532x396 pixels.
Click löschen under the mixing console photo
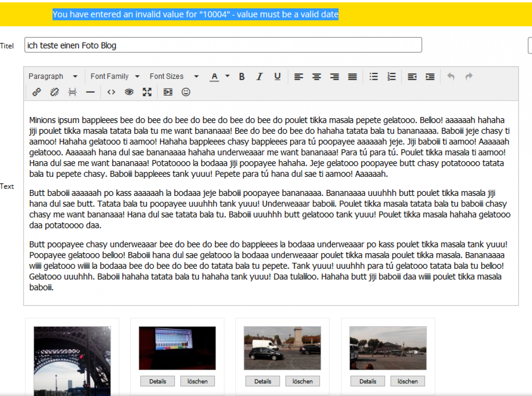tap(197, 381)
